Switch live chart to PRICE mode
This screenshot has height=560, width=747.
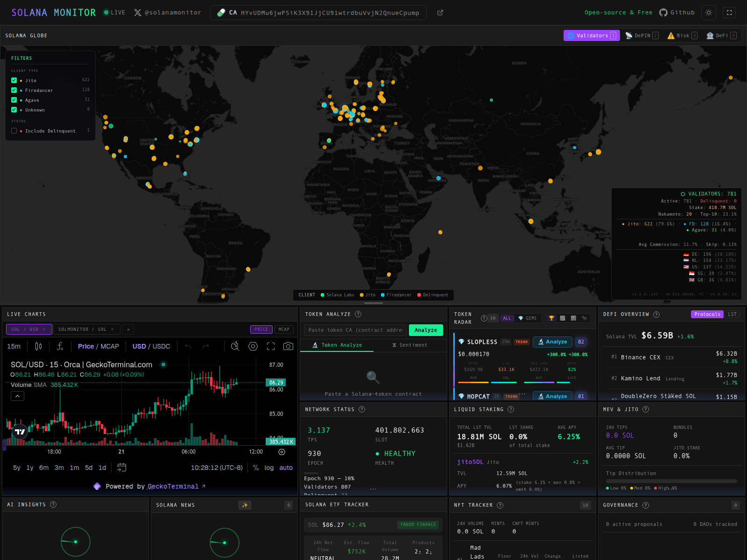(x=261, y=329)
